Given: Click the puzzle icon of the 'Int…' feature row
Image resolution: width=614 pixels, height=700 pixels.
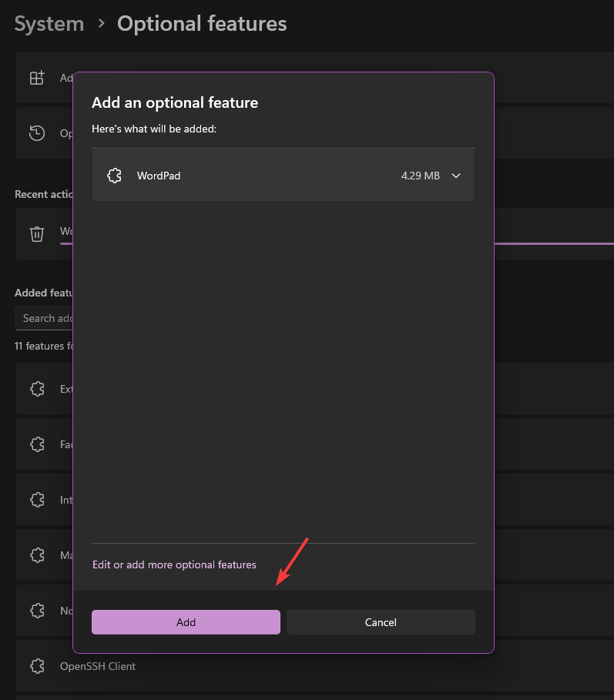Looking at the screenshot, I should tap(37, 500).
